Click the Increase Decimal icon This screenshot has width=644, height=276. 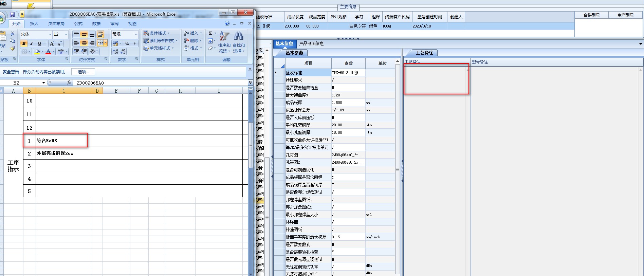[x=115, y=52]
